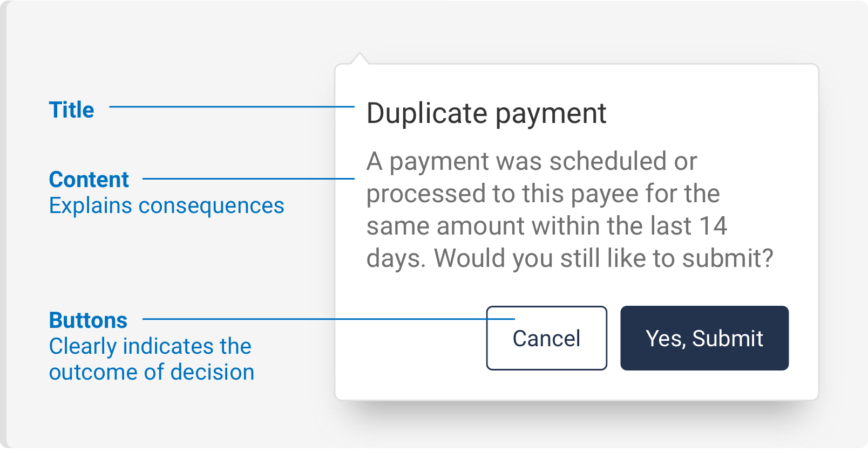Confirm with the Yes, Submit button
This screenshot has height=453, width=868.
[704, 338]
